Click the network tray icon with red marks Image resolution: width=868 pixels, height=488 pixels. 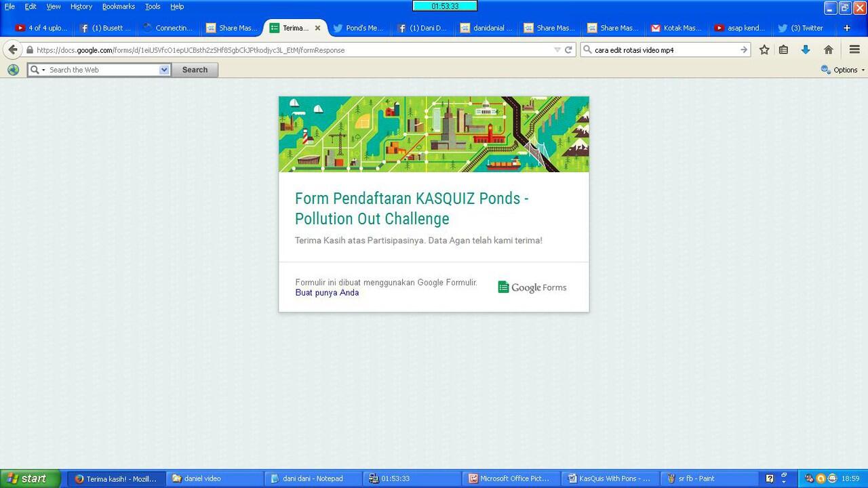[x=808, y=479]
